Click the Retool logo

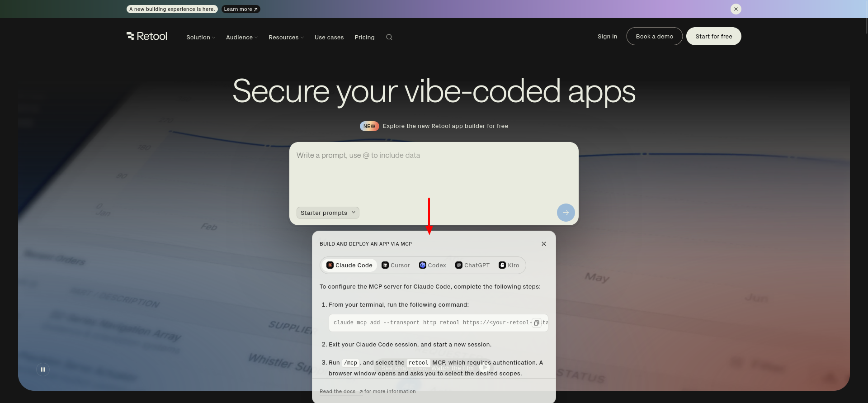(147, 36)
